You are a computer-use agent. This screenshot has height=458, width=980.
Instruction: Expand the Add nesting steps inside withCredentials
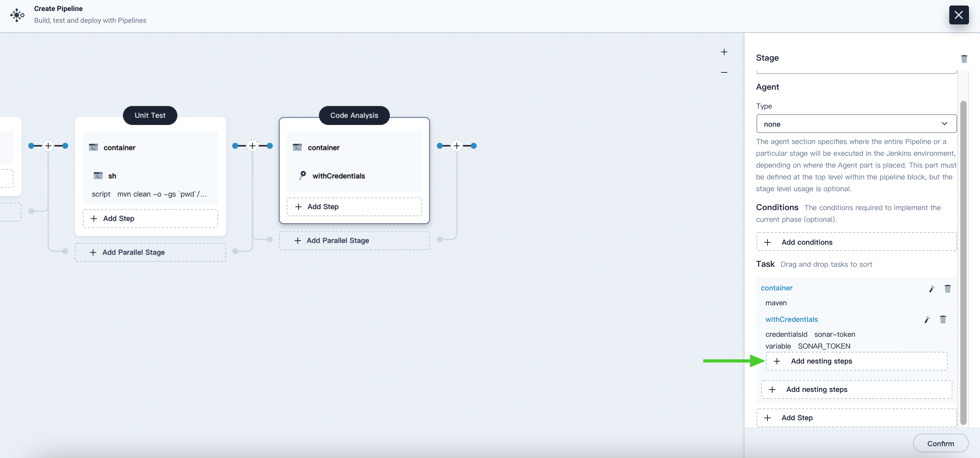coord(856,360)
